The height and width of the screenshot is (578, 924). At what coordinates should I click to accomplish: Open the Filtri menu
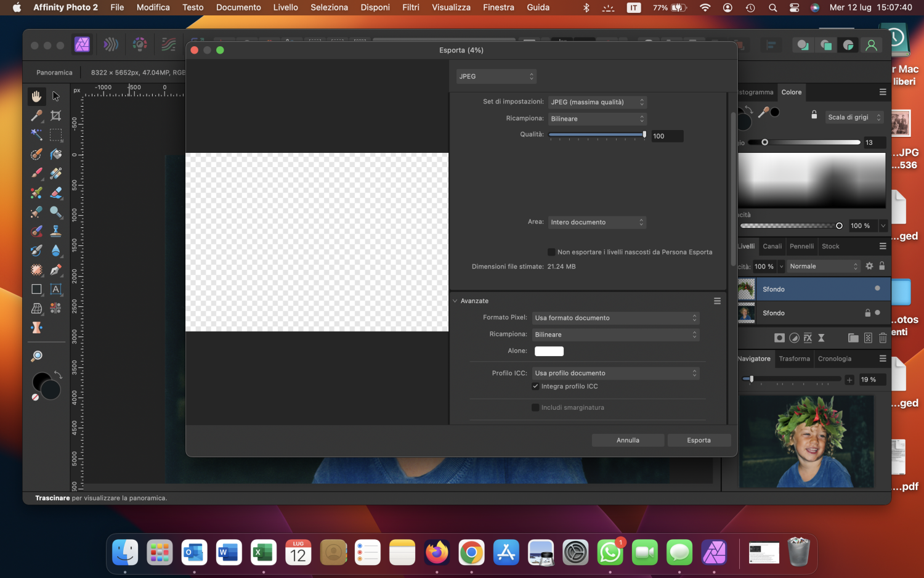point(410,7)
